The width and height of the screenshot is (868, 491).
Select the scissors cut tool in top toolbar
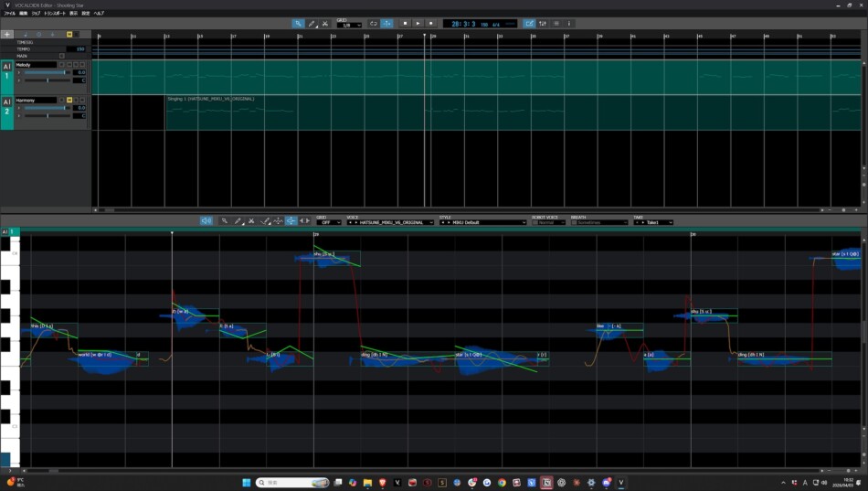point(324,24)
